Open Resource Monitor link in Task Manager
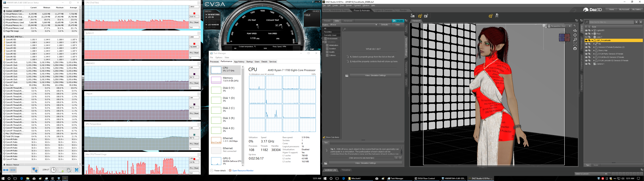 [243, 170]
